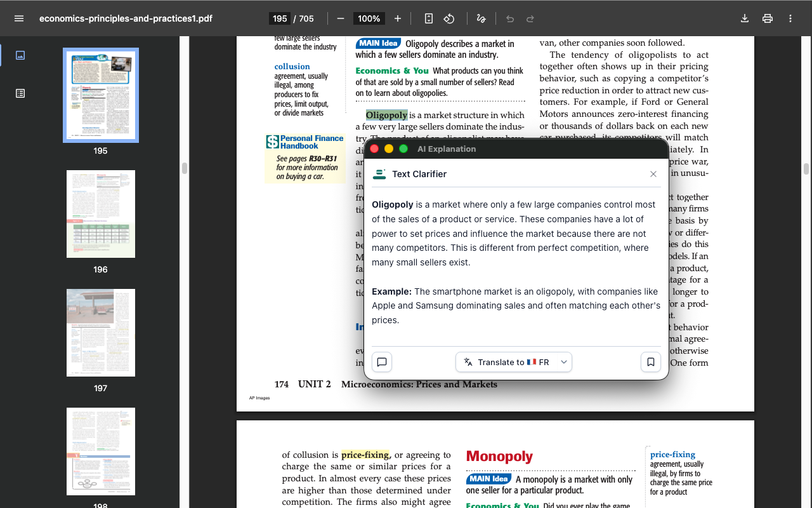Click the total page count 705
This screenshot has width=812, height=508.
(306, 18)
